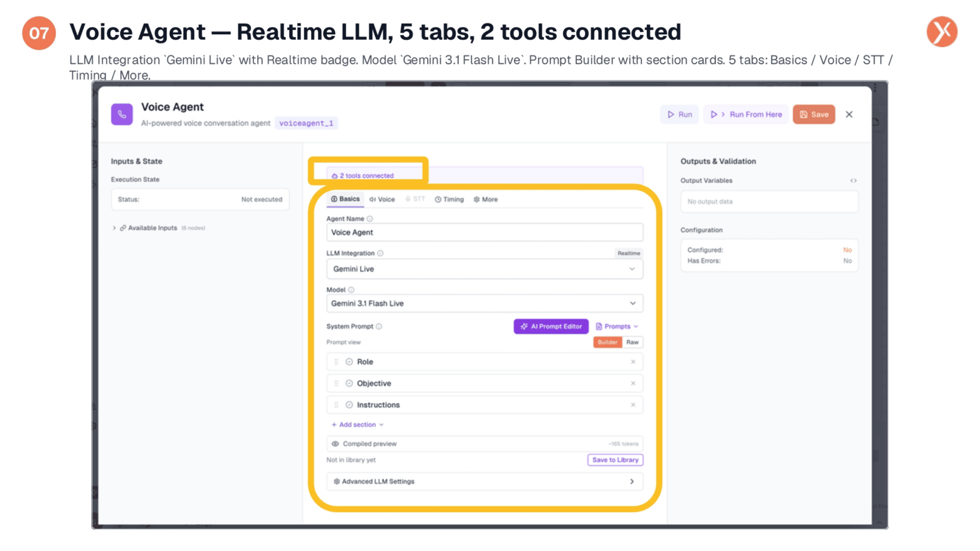Screen dimensions: 980x551
Task: Switch to the More tab
Action: pyautogui.click(x=486, y=200)
